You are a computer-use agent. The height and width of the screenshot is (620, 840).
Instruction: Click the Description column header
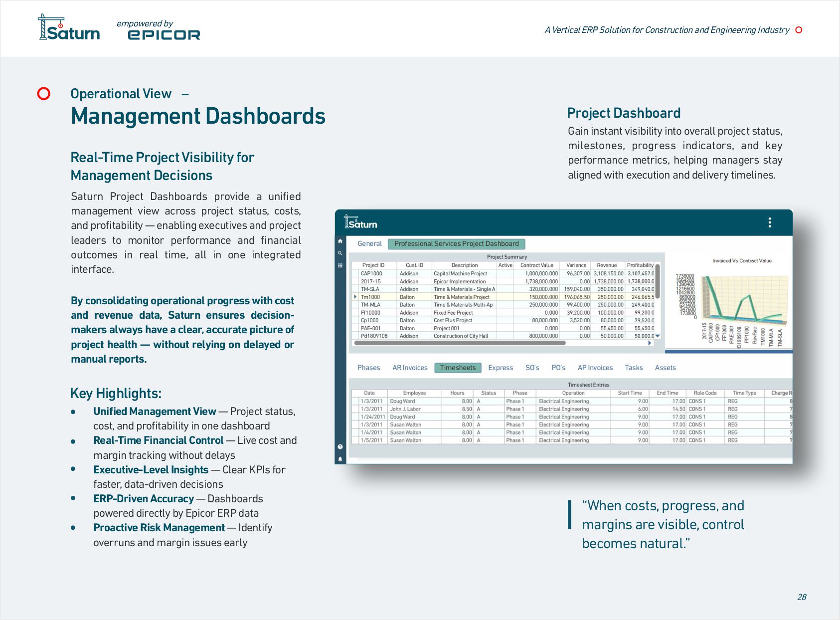point(465,265)
